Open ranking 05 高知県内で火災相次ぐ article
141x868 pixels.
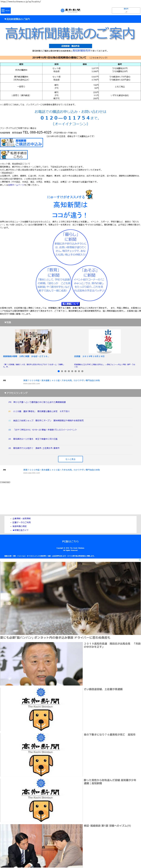coord(36,448)
